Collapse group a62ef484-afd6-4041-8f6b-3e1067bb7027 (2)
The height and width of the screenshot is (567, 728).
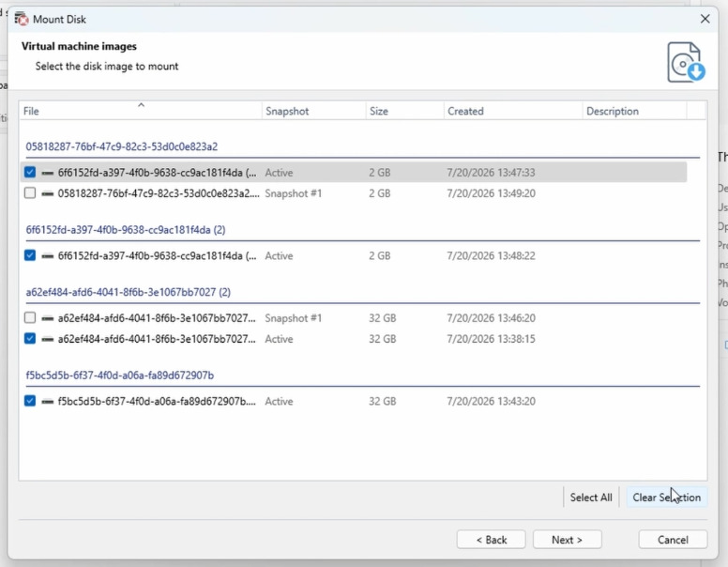129,292
